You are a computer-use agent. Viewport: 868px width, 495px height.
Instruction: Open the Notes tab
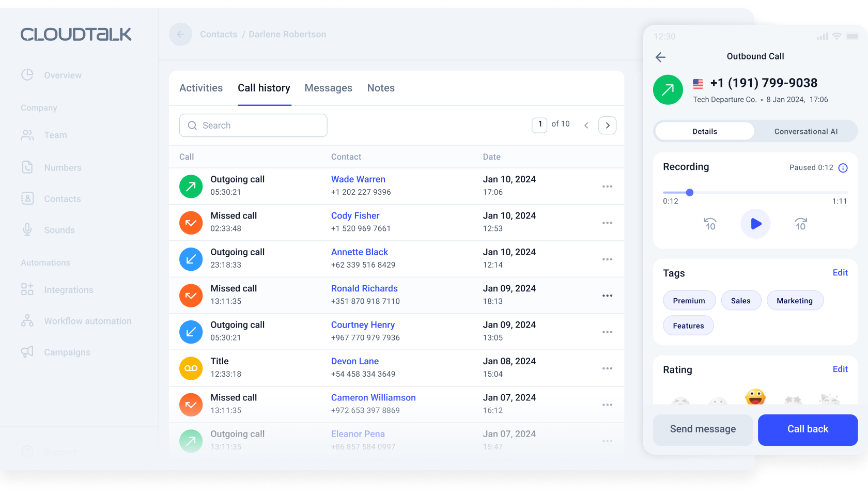click(x=381, y=88)
